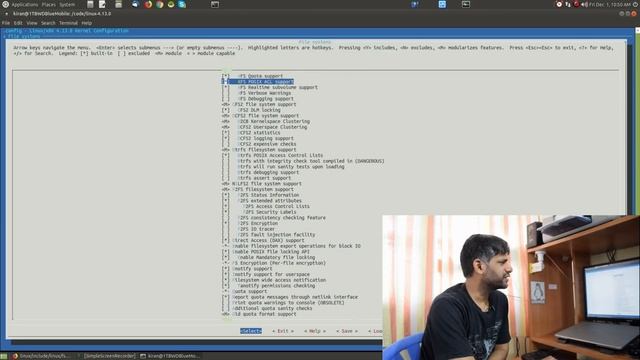Open the Search menu of the terminal
The width and height of the screenshot is (640, 360).
click(x=48, y=23)
